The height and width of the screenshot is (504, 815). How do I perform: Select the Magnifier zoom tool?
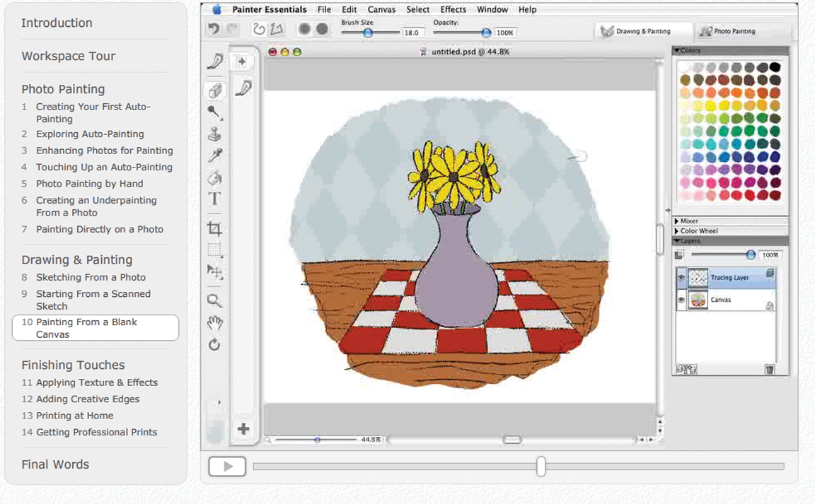tap(215, 301)
